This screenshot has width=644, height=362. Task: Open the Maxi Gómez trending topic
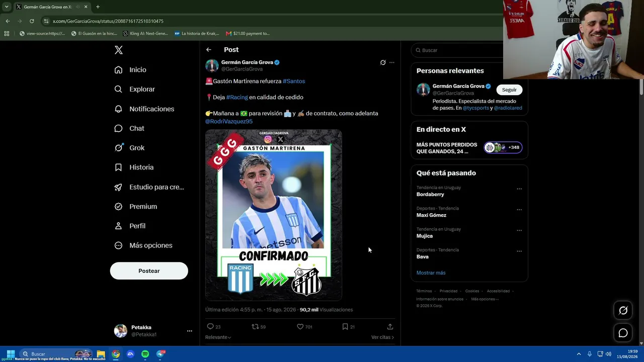coord(431,215)
